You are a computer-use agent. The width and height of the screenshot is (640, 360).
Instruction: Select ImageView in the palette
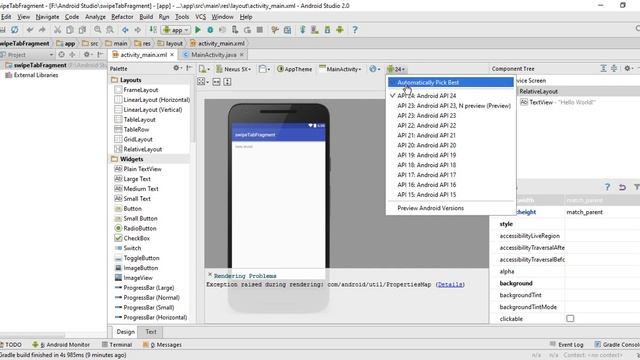[138, 278]
